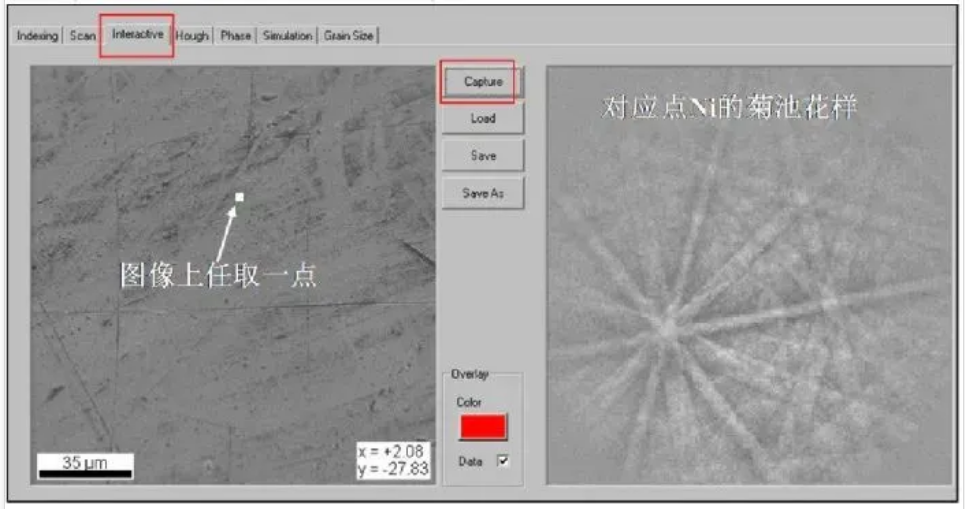Open the Simulation tab

pyautogui.click(x=287, y=36)
